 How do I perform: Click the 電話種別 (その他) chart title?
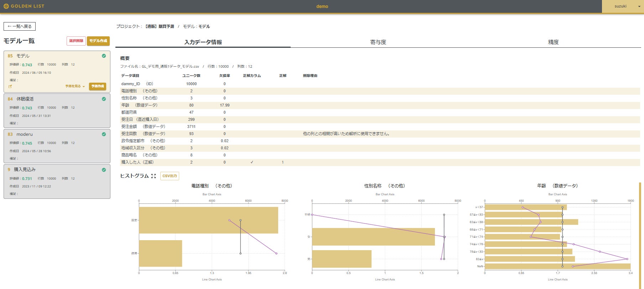click(x=212, y=186)
